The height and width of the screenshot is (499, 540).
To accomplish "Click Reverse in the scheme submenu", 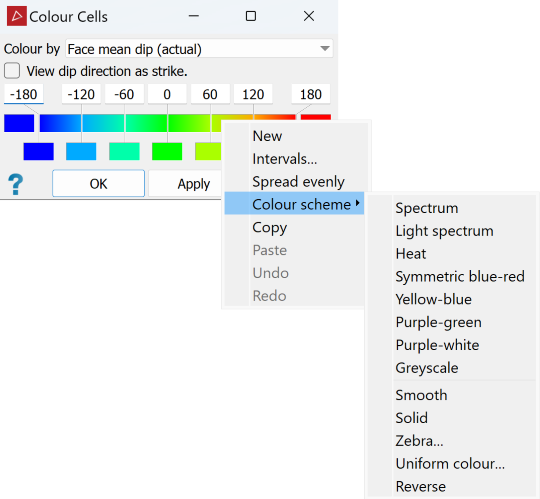I will [420, 487].
